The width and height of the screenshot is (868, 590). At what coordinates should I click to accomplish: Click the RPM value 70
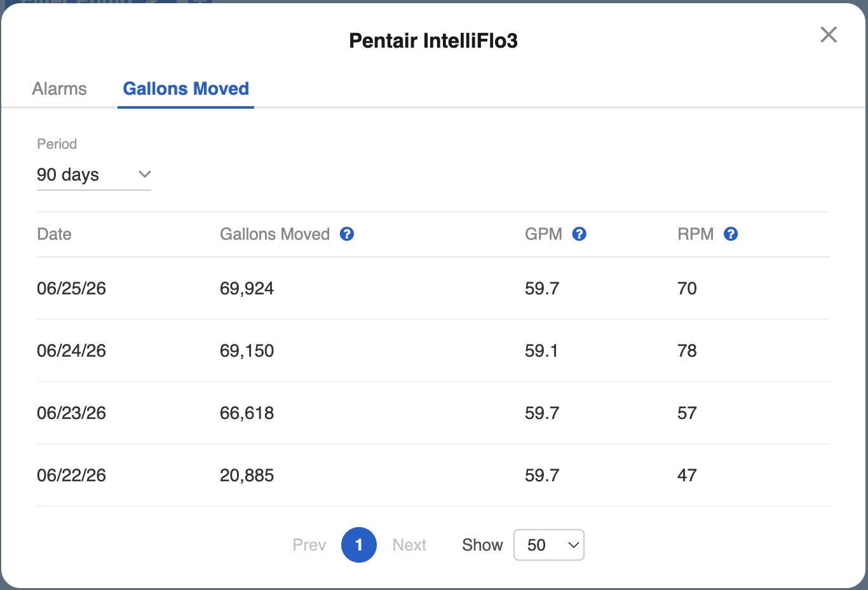[x=688, y=289]
